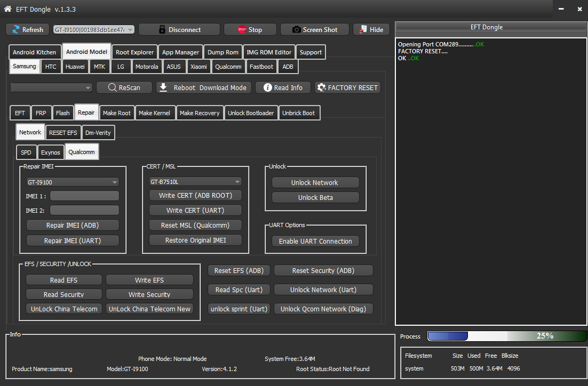Select the SPD chipset tab
Screen dimensions: 588x386
[x=26, y=152]
